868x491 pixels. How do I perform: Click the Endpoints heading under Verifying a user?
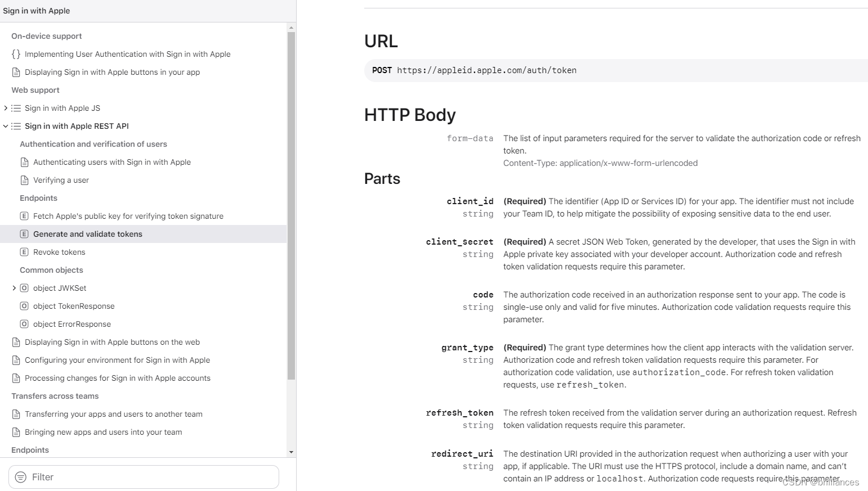(38, 198)
